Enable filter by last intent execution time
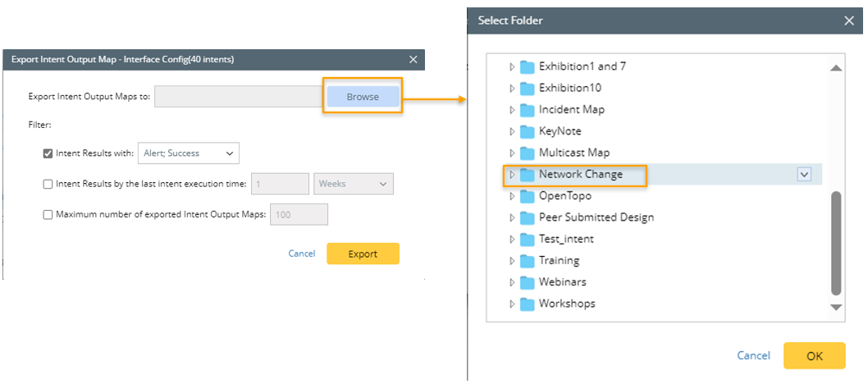 coord(48,184)
